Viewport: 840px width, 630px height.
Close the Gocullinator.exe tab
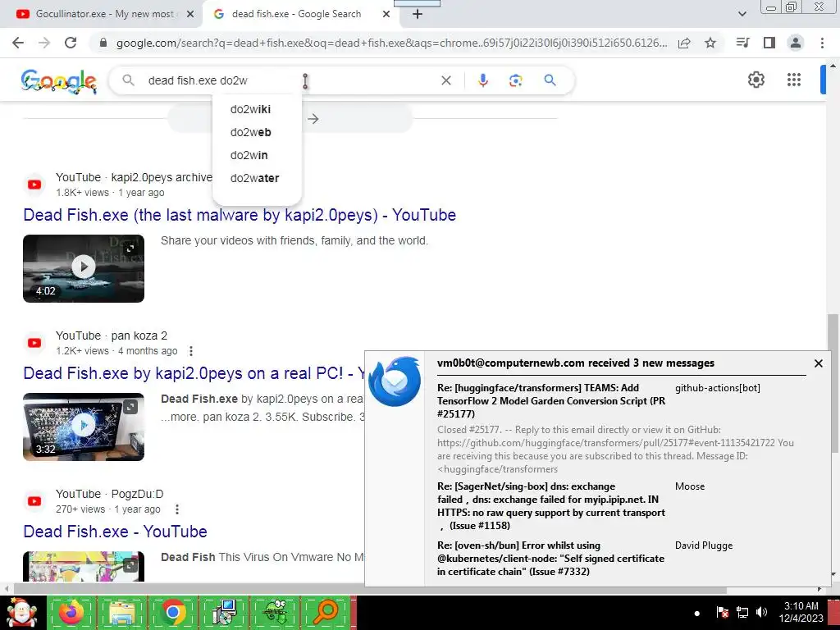pos(190,15)
